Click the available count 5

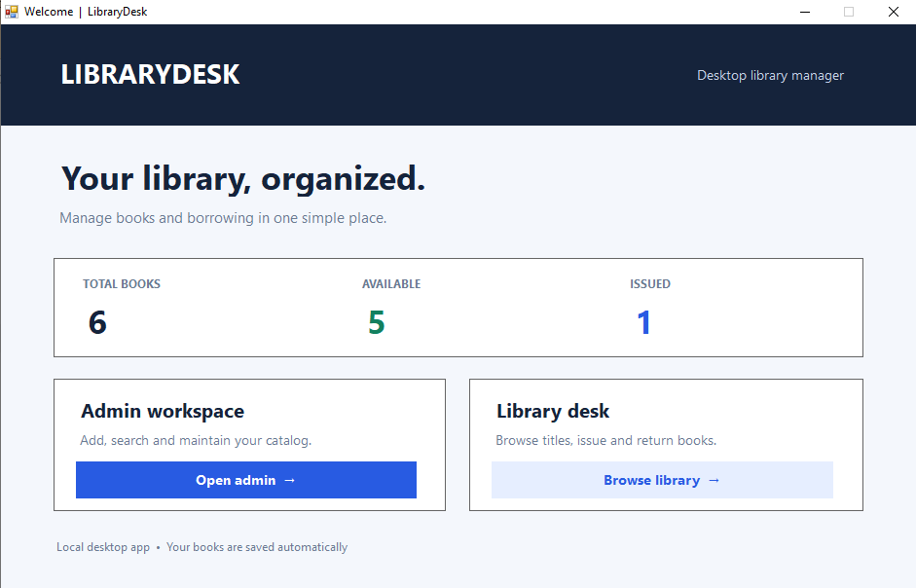click(377, 322)
